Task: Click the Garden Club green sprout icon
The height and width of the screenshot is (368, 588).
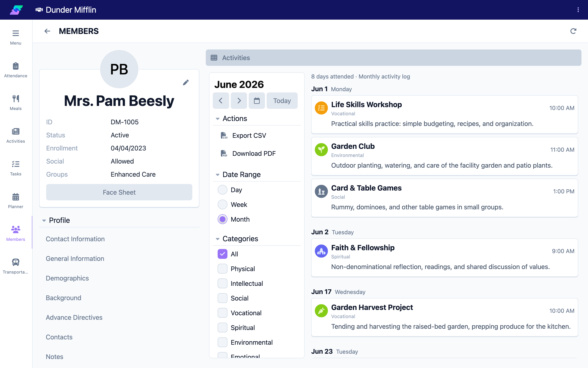Action: 321,150
